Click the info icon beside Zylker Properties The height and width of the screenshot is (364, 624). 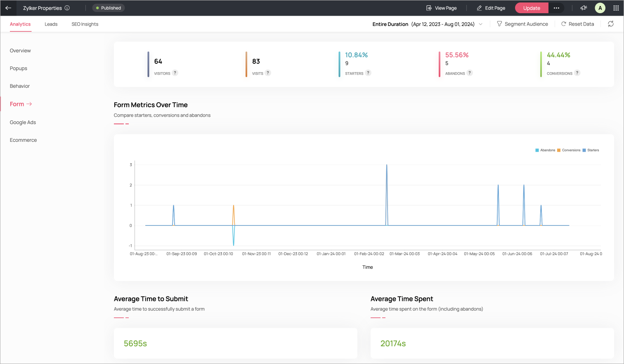(x=67, y=8)
